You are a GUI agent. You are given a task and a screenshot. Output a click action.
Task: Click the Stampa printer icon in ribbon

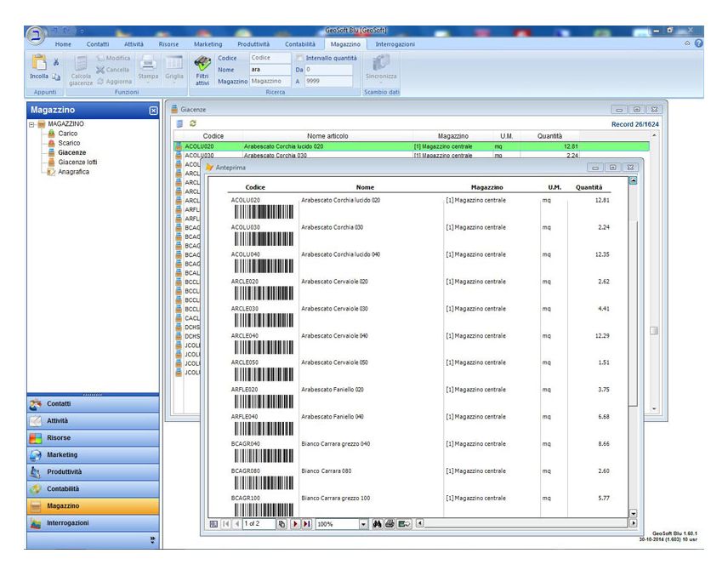coord(148,62)
